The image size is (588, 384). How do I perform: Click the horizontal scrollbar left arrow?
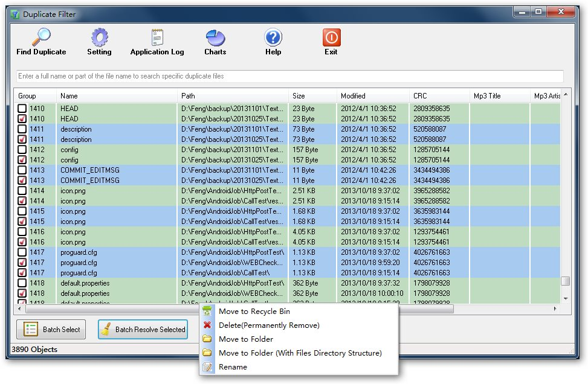pos(19,309)
